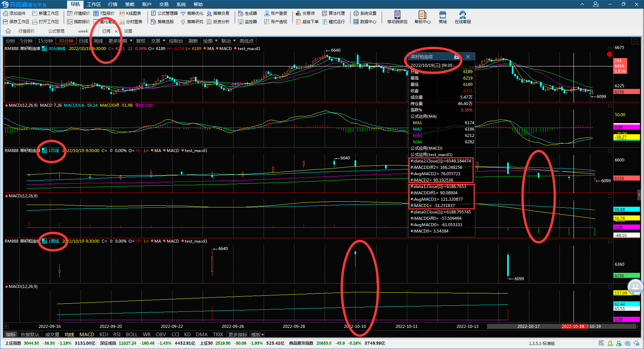The image size is (644, 349).
Task: Open the 交易 dropdown in chart toolbar
Action: (158, 41)
